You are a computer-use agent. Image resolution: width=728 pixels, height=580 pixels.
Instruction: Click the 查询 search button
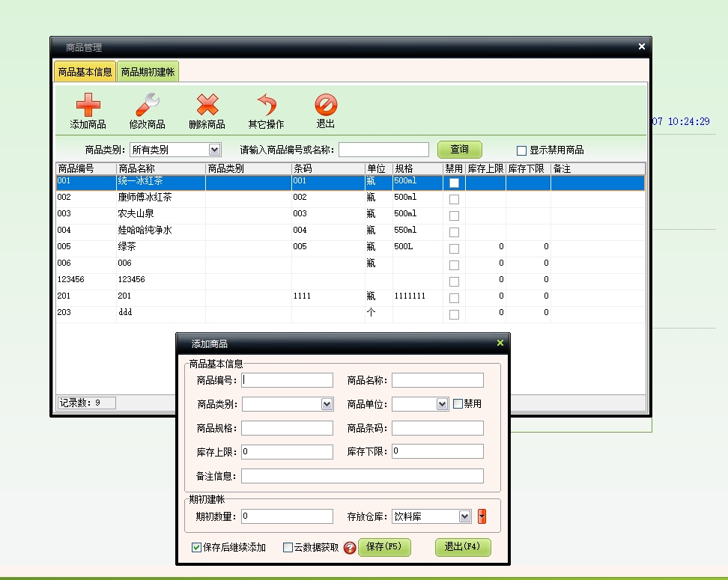[459, 150]
